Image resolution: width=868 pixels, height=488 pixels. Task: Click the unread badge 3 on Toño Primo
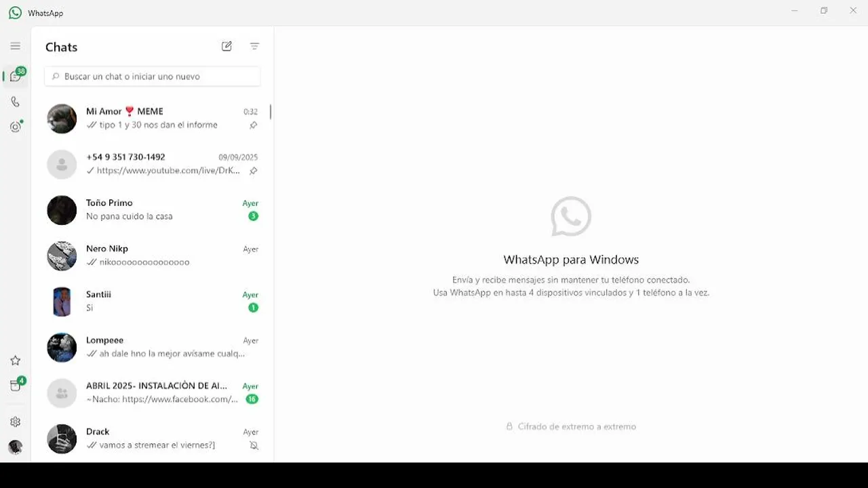(253, 216)
